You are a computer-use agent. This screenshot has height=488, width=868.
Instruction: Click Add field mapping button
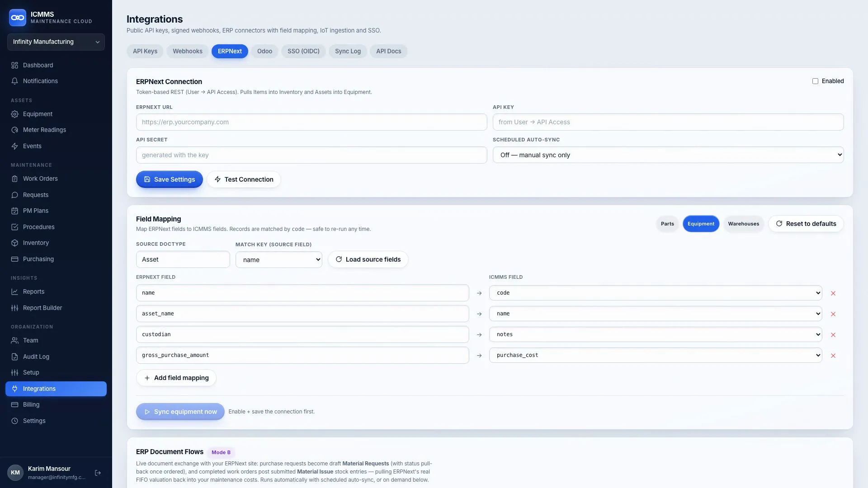point(176,378)
